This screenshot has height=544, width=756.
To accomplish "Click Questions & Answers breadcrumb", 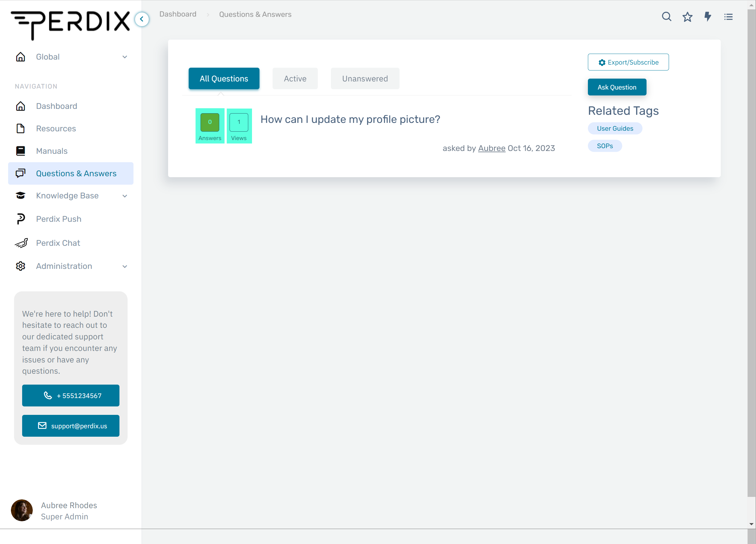I will pos(255,14).
